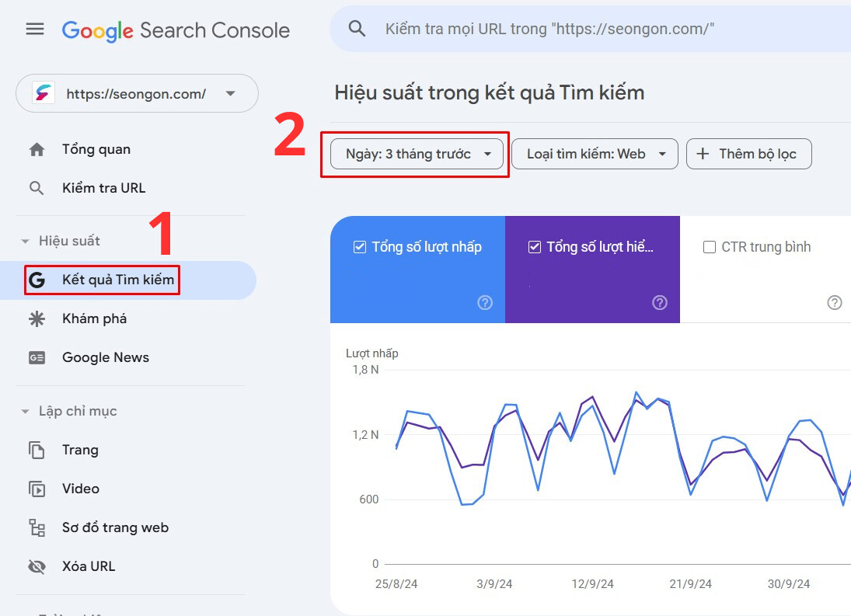Open the Ngày: 3 tháng trước date filter
The height and width of the screenshot is (616, 851).
pyautogui.click(x=417, y=154)
